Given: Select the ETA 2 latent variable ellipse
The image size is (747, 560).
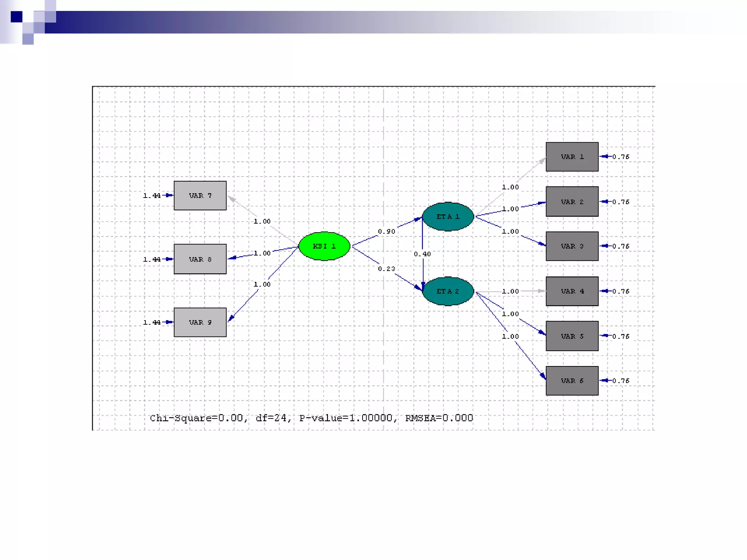Looking at the screenshot, I should 448,291.
